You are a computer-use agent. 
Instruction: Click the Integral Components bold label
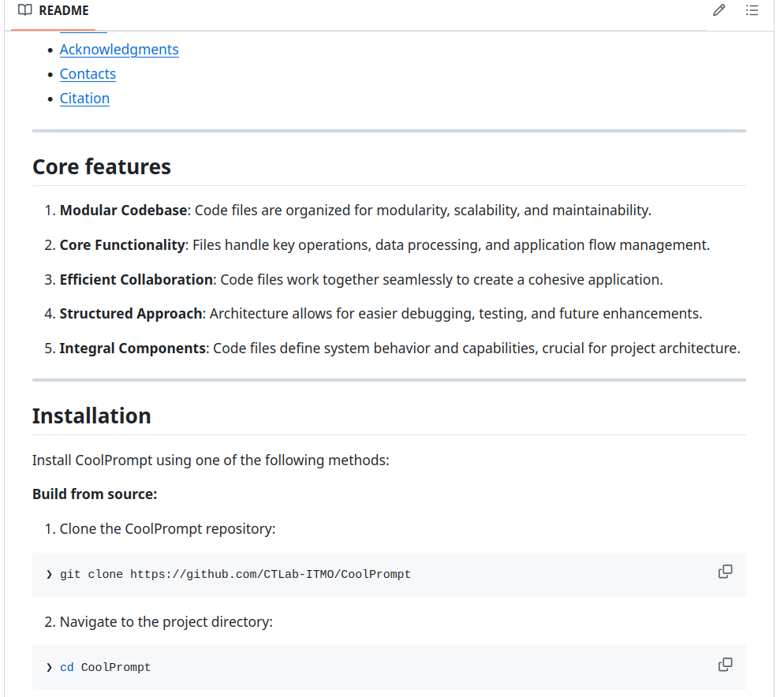[x=133, y=348]
